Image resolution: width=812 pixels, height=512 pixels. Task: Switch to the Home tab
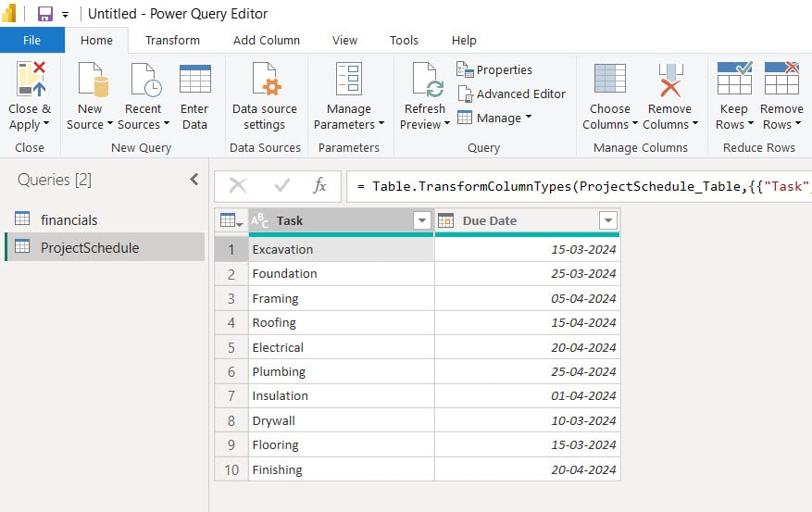point(96,40)
